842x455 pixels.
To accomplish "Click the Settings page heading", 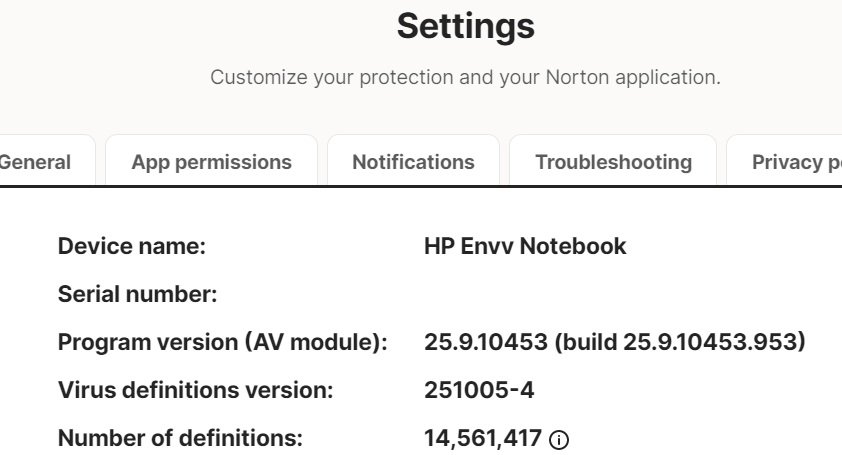I will point(466,26).
